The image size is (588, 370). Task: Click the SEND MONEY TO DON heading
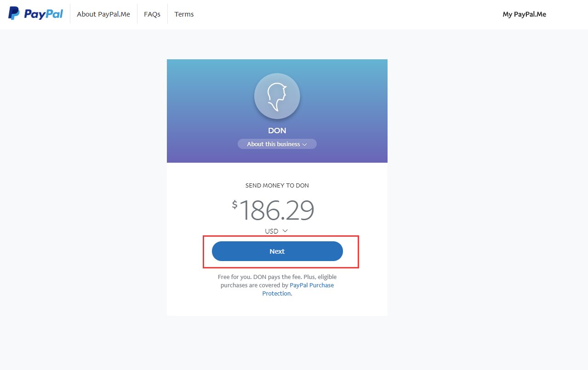coord(277,186)
